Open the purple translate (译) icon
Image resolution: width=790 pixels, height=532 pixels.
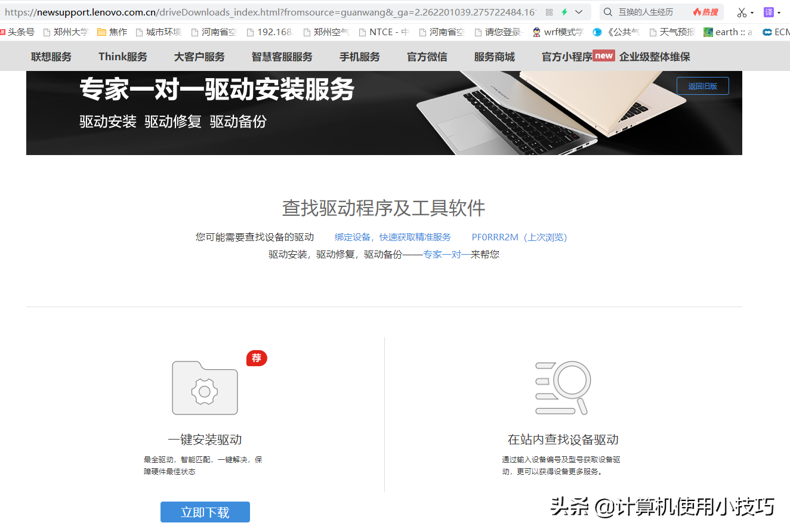(769, 12)
